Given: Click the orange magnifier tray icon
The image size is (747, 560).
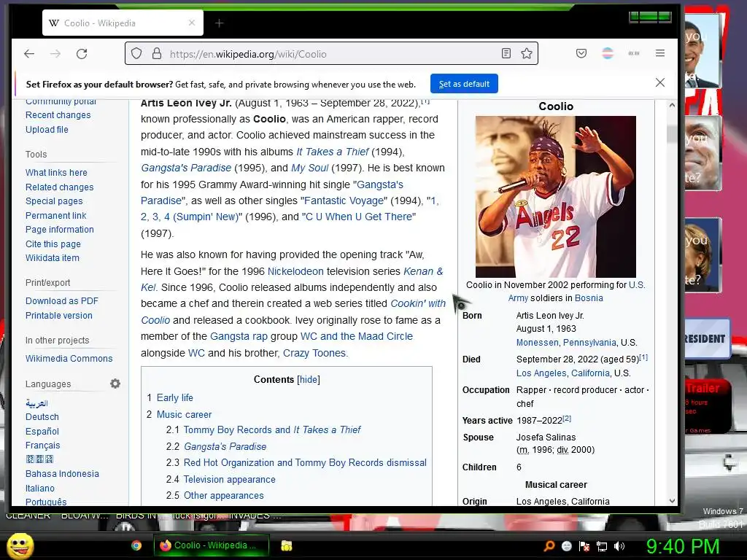Looking at the screenshot, I should click(549, 546).
